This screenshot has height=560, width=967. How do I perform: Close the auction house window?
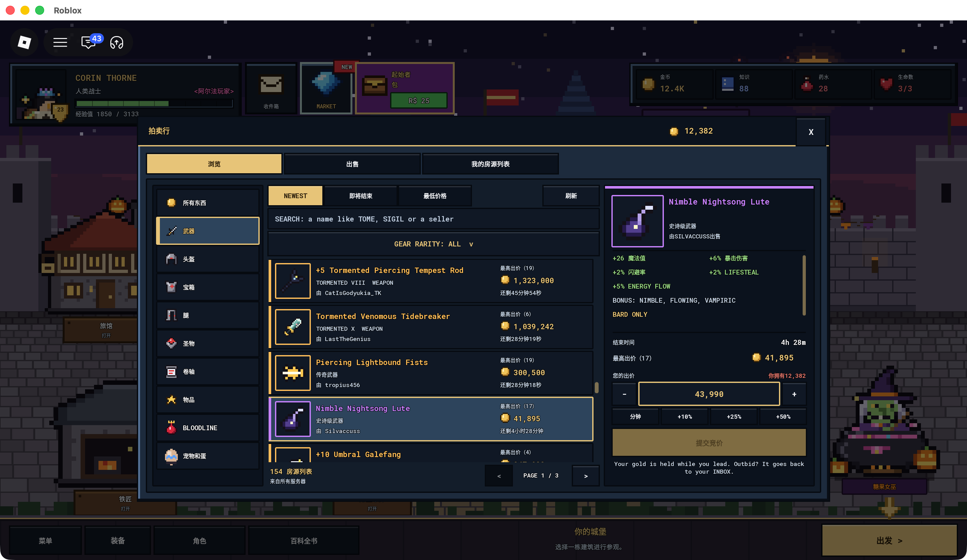pos(811,132)
